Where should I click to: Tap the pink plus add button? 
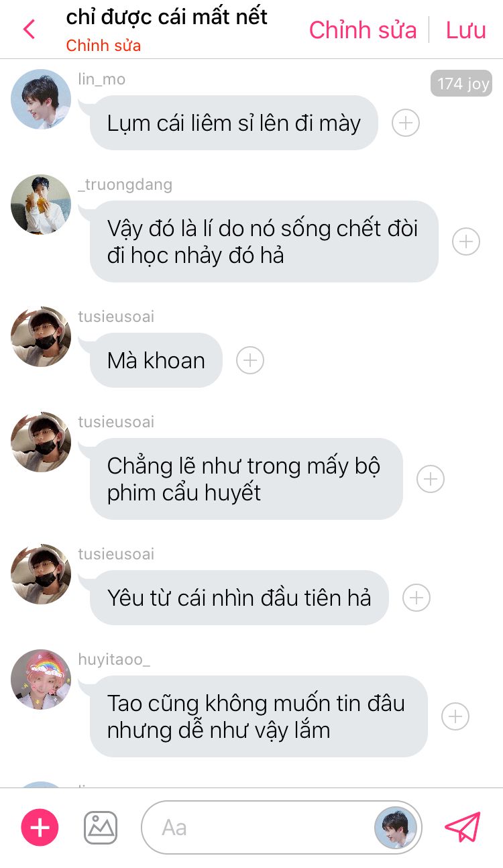point(40,827)
